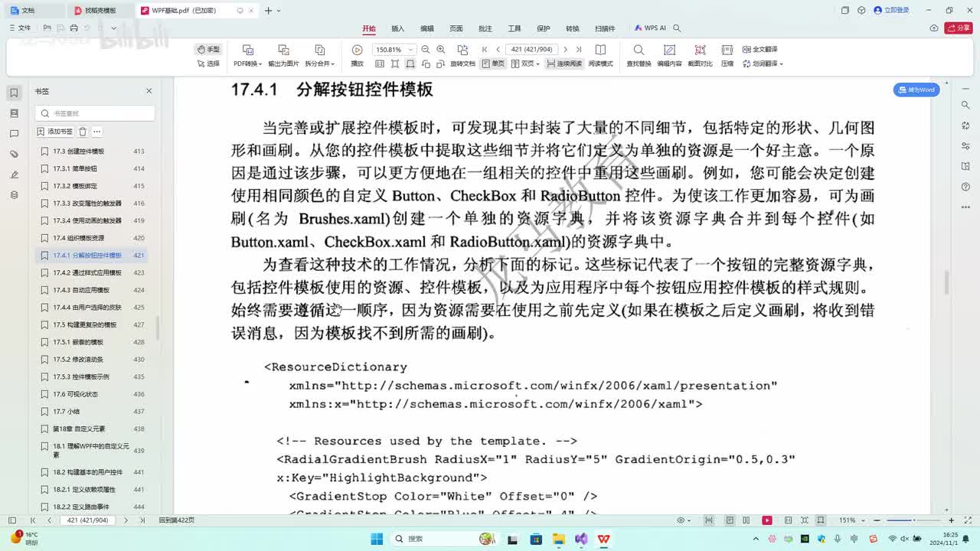
Task: Switch to the 找稻壳模板 tab
Action: pos(100,11)
